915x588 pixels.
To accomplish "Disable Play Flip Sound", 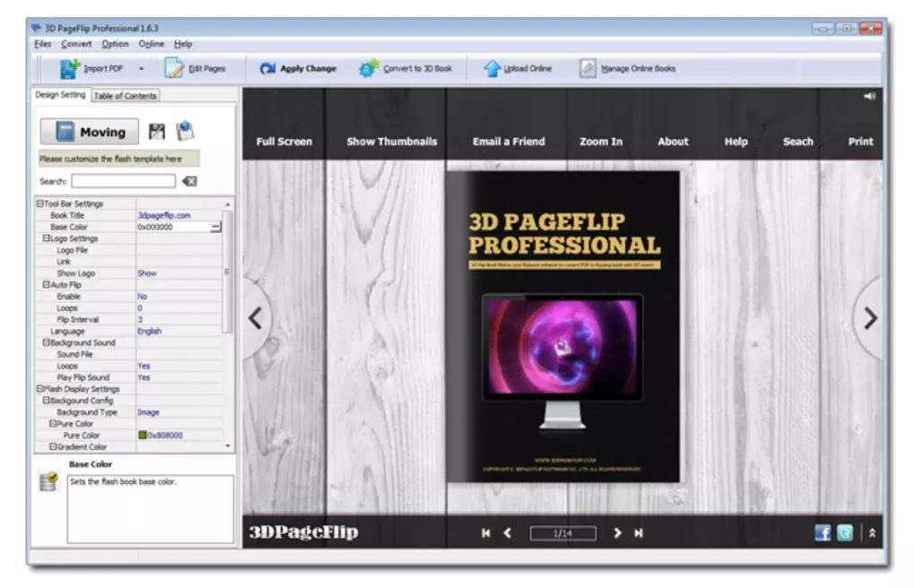I will (x=143, y=376).
